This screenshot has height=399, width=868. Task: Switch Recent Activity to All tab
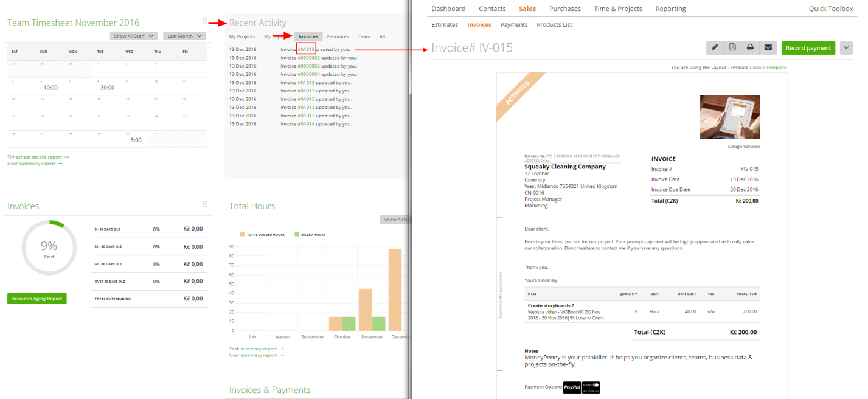tap(382, 36)
